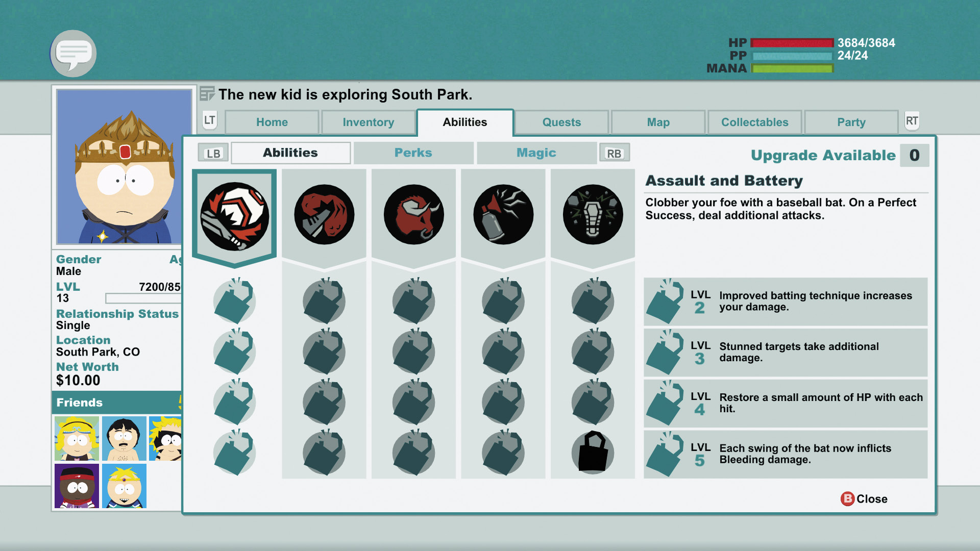Click fourth upgrade slot under baseball bat ability
Viewport: 980px width, 551px height.
pyautogui.click(x=234, y=453)
